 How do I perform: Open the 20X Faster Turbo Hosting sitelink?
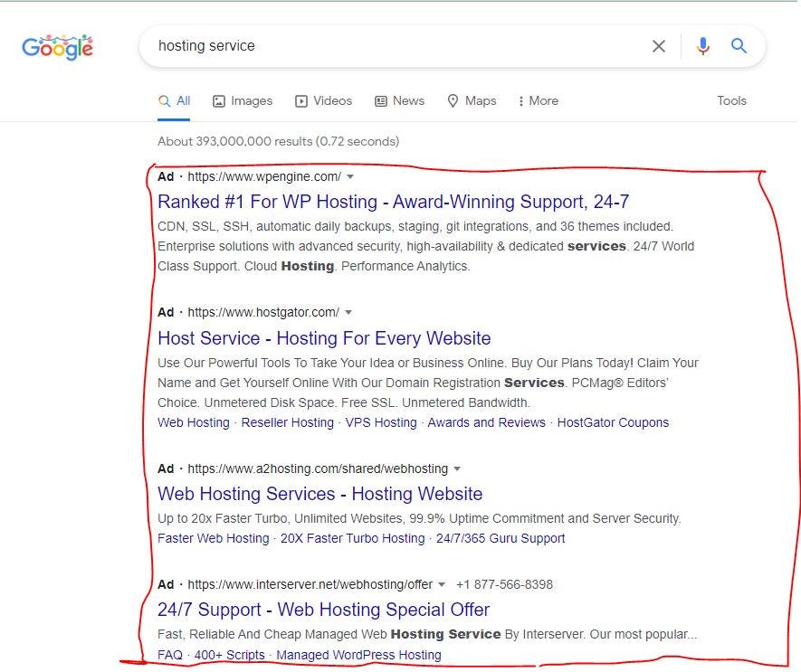pos(352,539)
